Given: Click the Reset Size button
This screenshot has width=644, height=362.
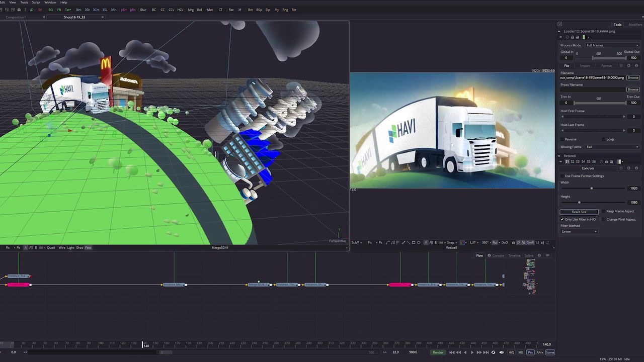Looking at the screenshot, I should [579, 212].
